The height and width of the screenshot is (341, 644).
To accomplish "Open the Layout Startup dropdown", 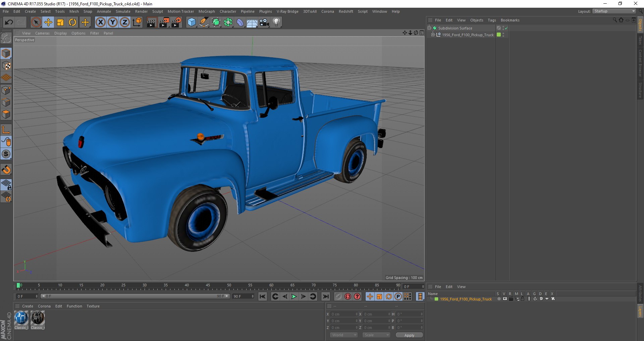I will pyautogui.click(x=614, y=11).
